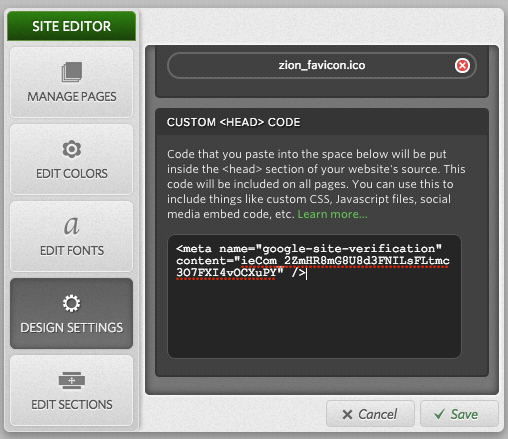Click inside the custom head code textarea
Screen dimensions: 508x439
pos(314,296)
